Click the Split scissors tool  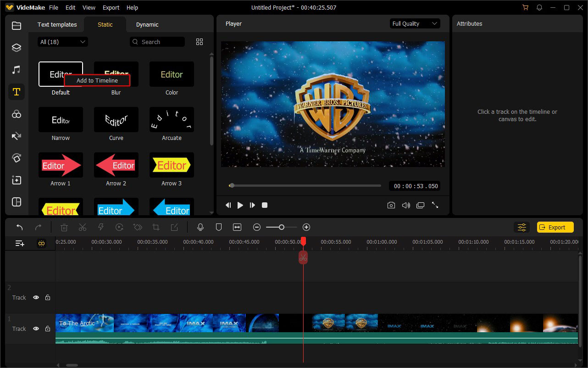tap(83, 227)
